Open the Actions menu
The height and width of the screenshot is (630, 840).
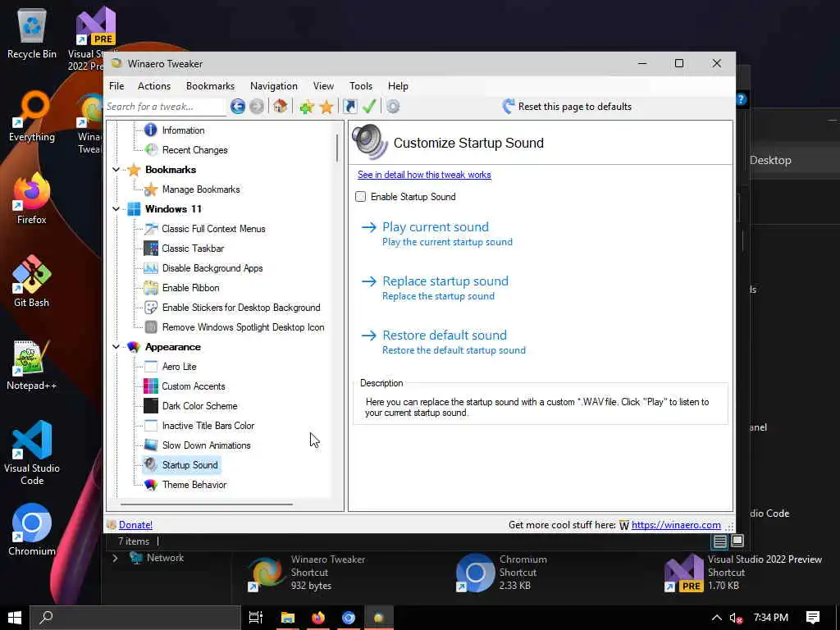click(154, 85)
